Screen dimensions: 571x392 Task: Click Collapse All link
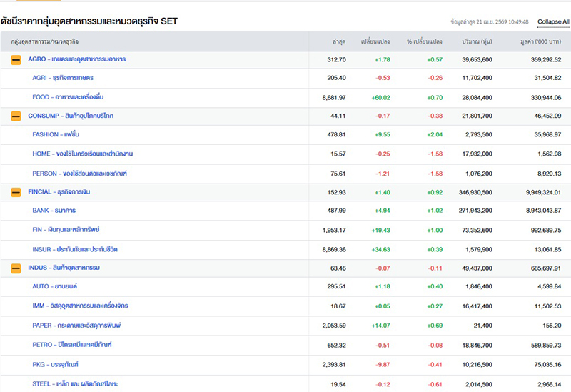pyautogui.click(x=553, y=22)
